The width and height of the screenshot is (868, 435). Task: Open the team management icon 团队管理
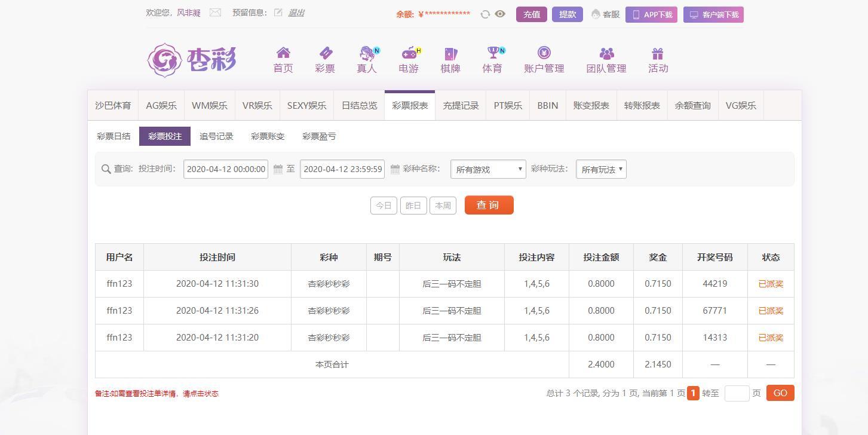coord(606,54)
